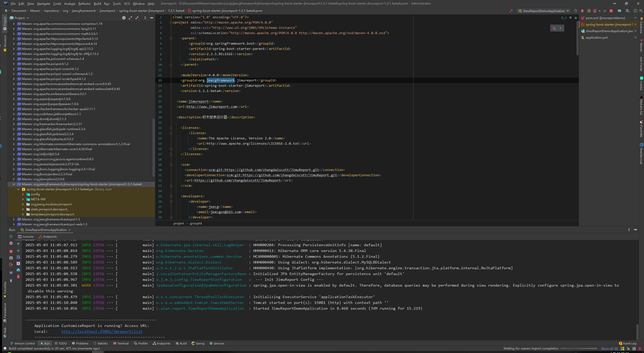The height and width of the screenshot is (353, 644).
Task: Open localhost jmreport list link
Action: (x=102, y=331)
